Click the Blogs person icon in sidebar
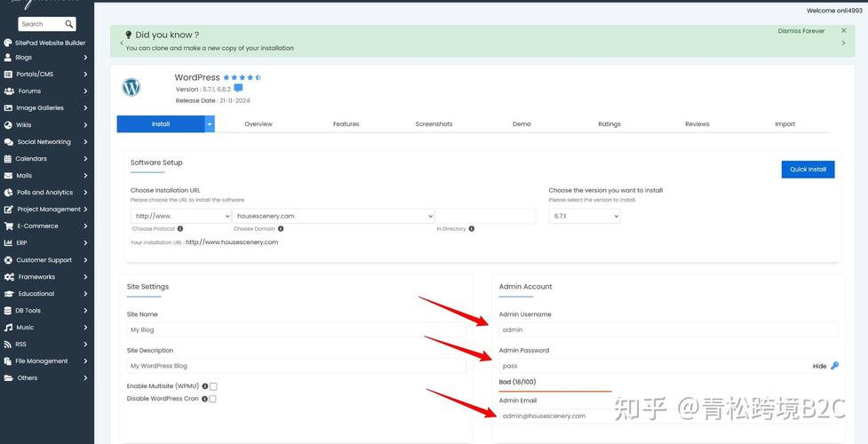This screenshot has height=444, width=868. [x=8, y=57]
